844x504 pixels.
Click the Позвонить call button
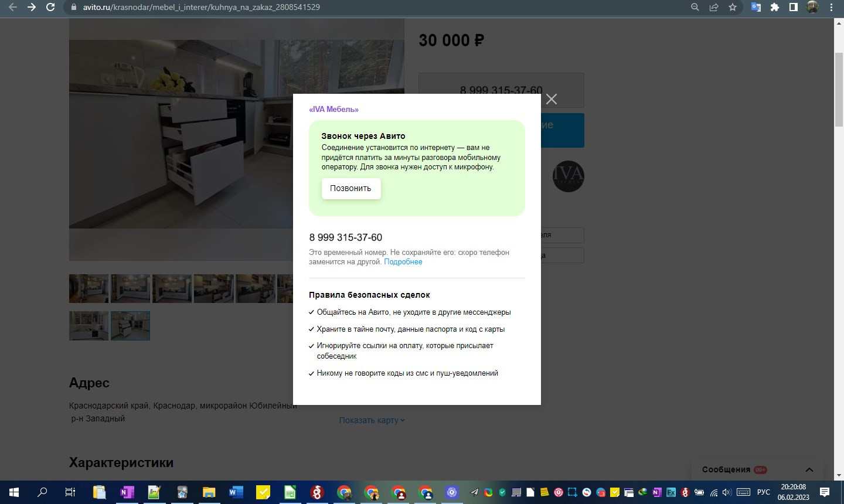tap(351, 189)
